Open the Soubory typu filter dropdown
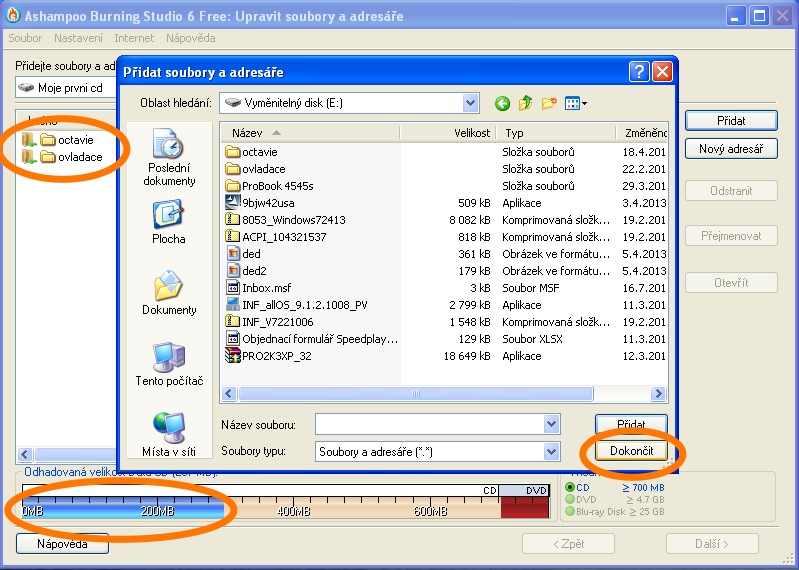 point(552,452)
